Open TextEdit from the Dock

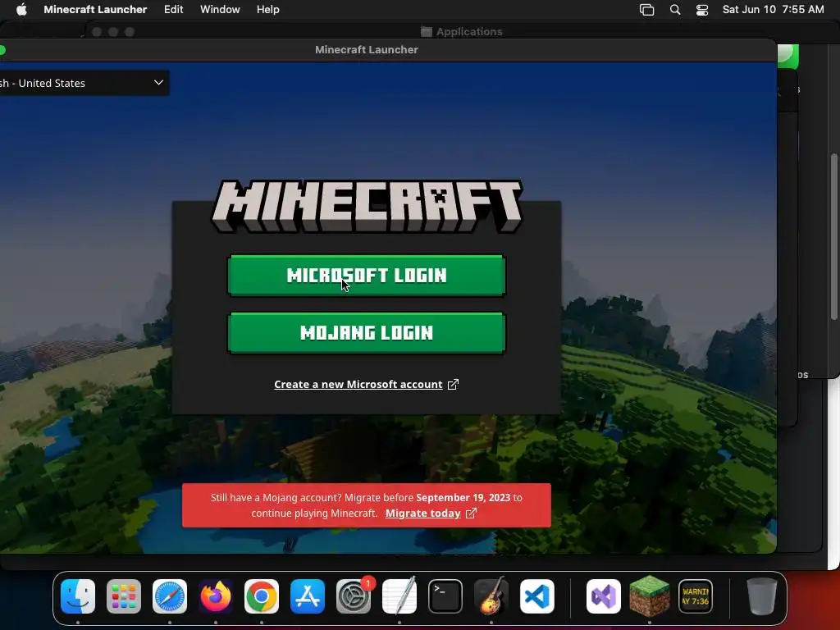point(399,596)
